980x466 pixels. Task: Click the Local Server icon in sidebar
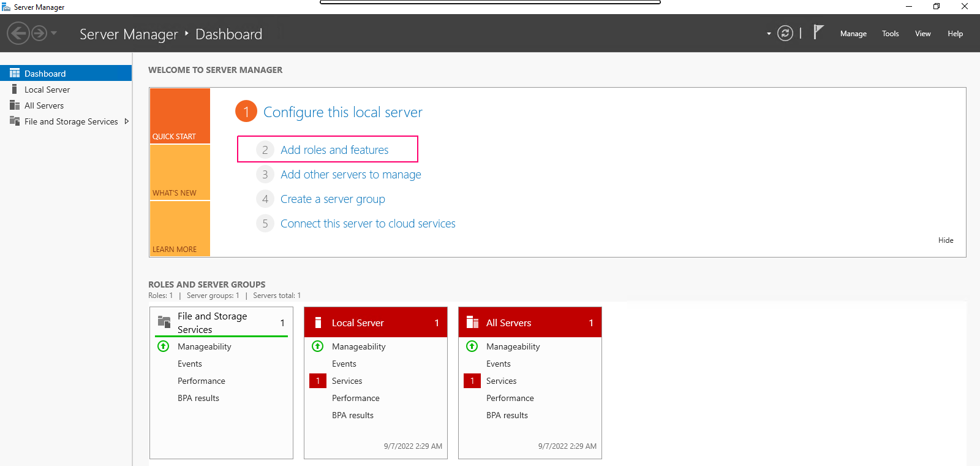(x=15, y=89)
